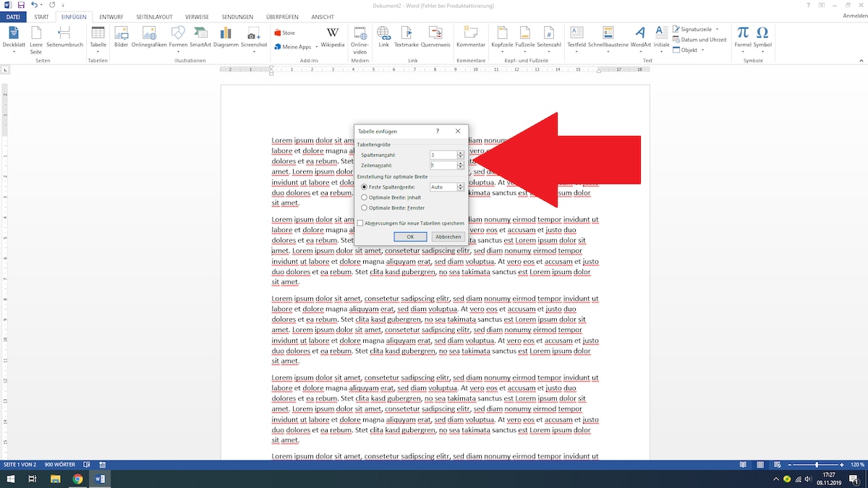This screenshot has width=868, height=488.
Task: Open Chrome from the taskbar
Action: [x=77, y=479]
